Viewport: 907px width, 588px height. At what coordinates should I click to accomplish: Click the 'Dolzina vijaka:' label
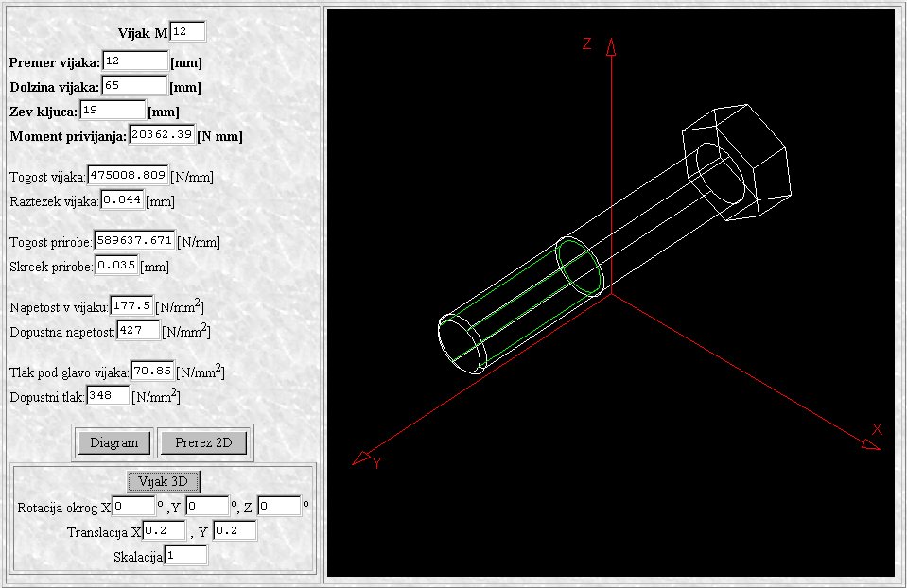[x=54, y=87]
